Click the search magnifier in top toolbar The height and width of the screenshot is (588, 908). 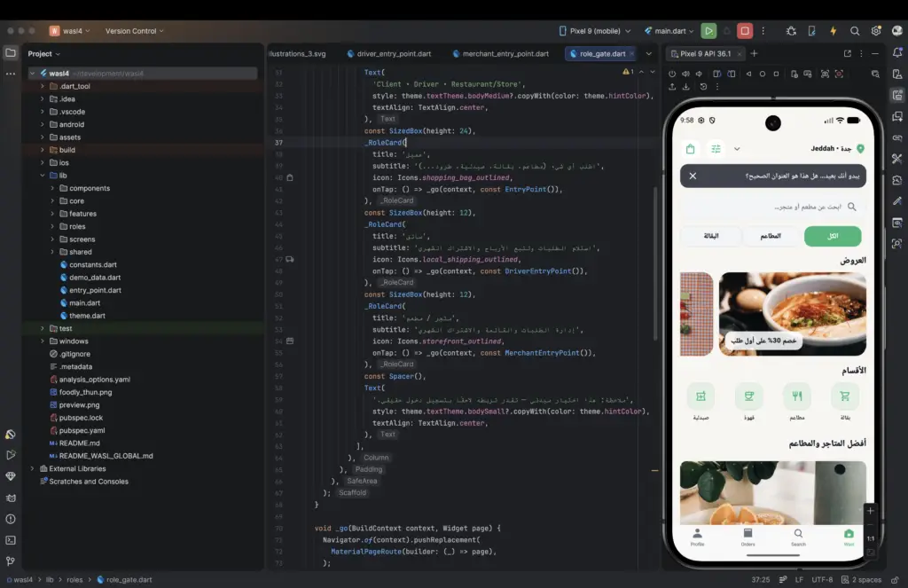pos(855,31)
